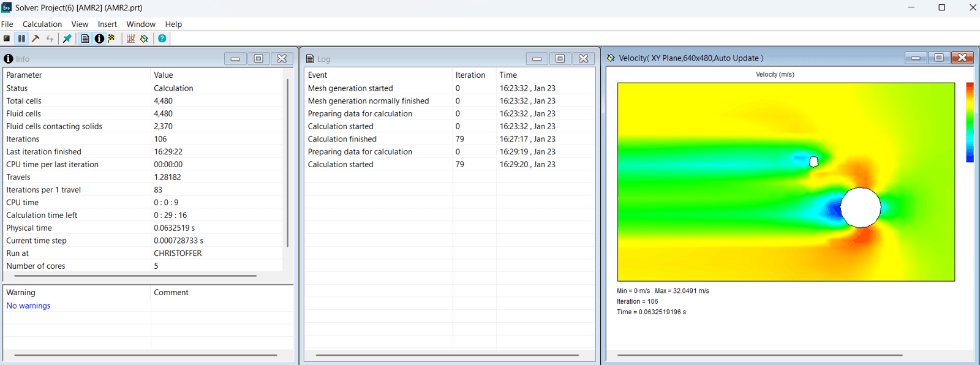
Task: Click the greyed-out arrows toolbar icon
Action: coord(50,39)
